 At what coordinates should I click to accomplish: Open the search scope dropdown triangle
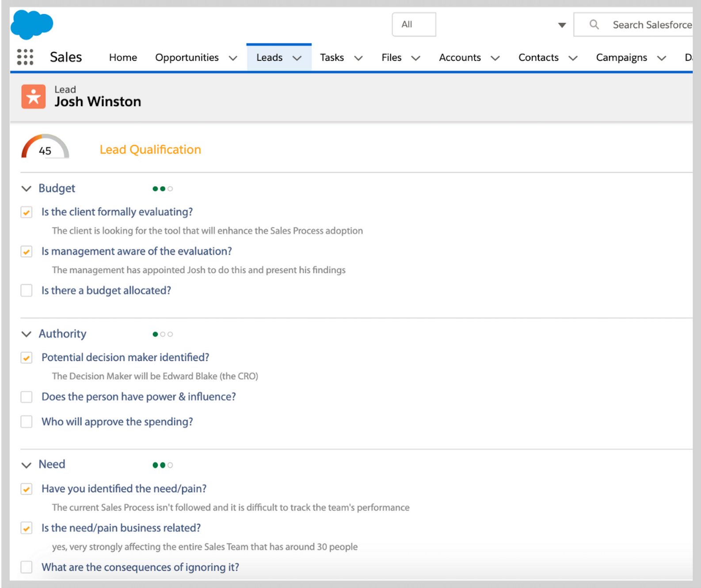click(562, 25)
